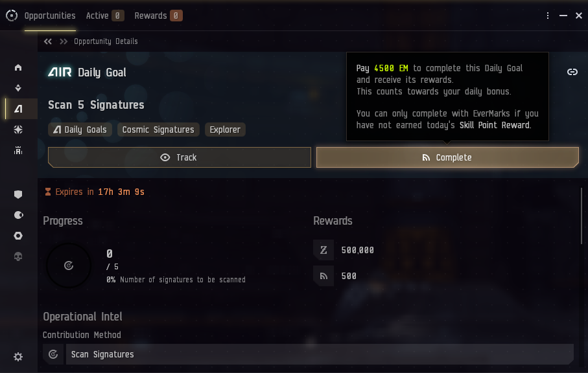Select the career arrows sidebar icon
This screenshot has width=588, height=373.
pos(18,88)
